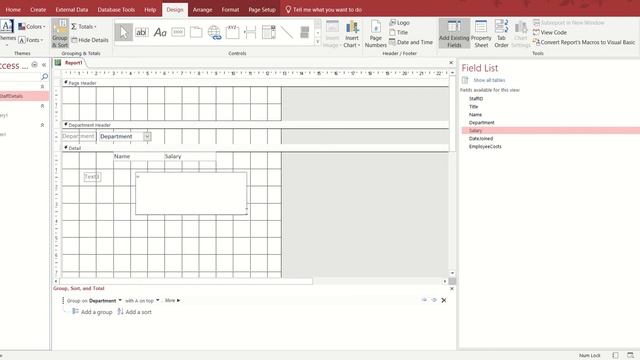
Task: Select Name field in the Field List
Action: (475, 115)
